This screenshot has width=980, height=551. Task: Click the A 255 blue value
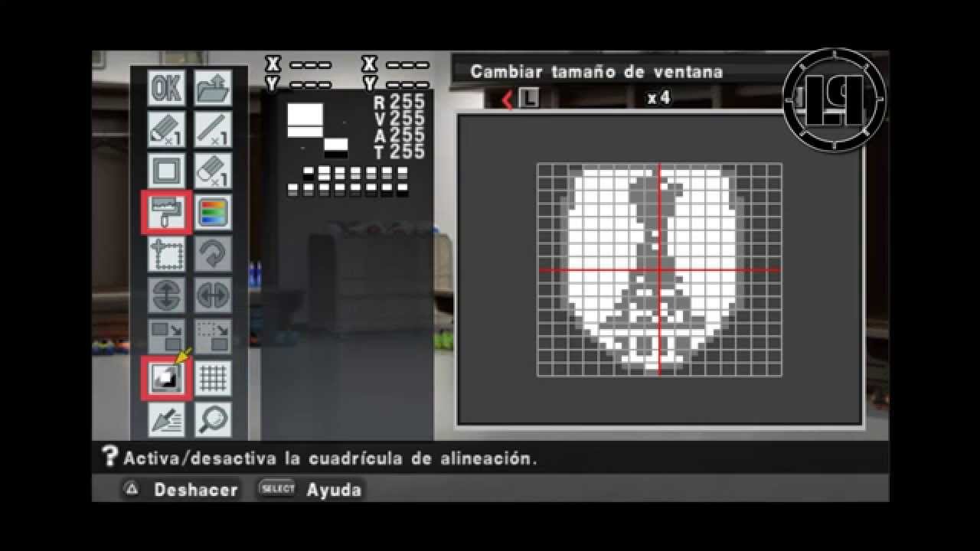[399, 135]
